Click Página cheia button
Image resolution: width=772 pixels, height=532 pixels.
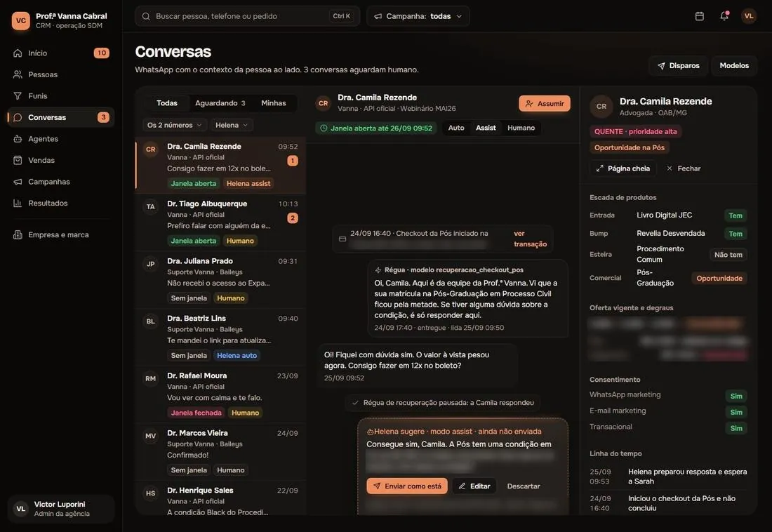[x=623, y=168]
